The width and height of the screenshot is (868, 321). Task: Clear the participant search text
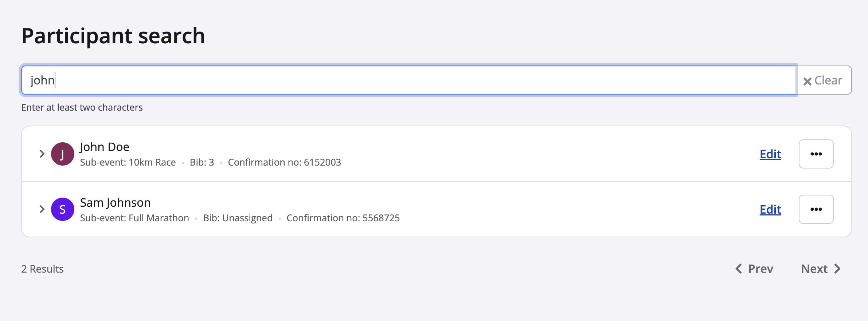(x=823, y=80)
